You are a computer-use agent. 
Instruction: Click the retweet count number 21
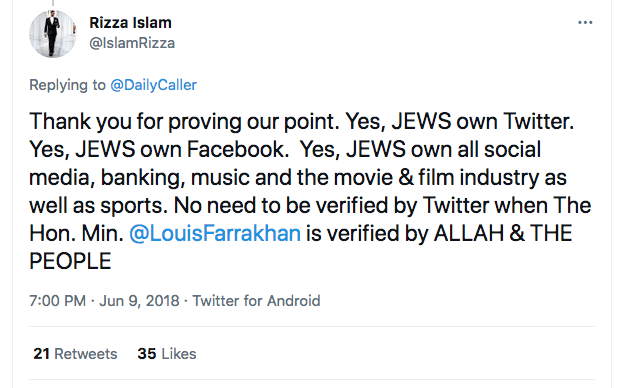(41, 354)
